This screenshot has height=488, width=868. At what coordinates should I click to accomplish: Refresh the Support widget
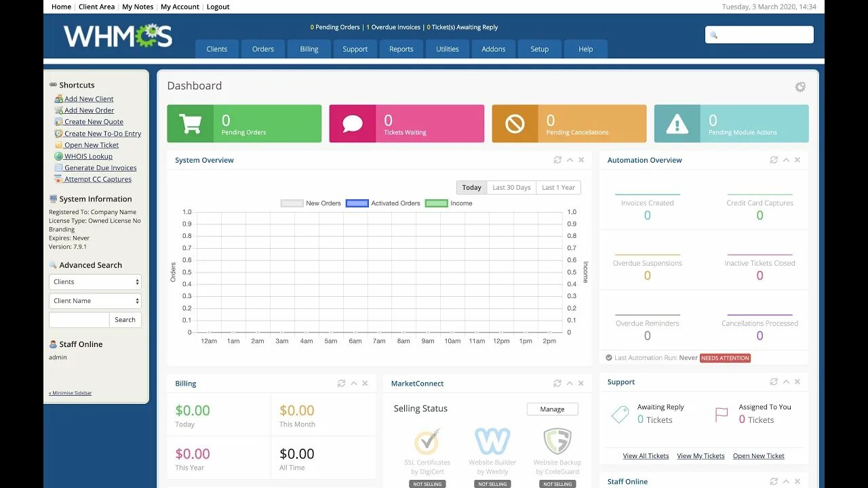(x=774, y=382)
